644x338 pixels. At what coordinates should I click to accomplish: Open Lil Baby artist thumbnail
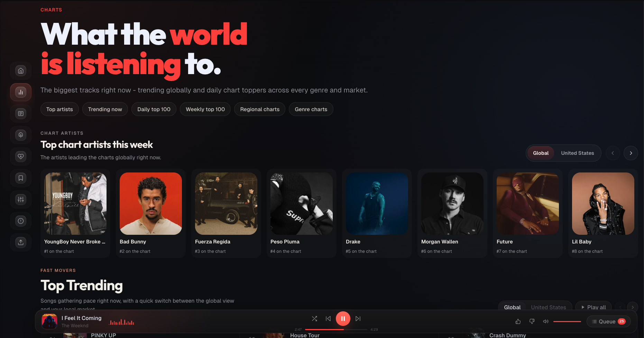(603, 204)
